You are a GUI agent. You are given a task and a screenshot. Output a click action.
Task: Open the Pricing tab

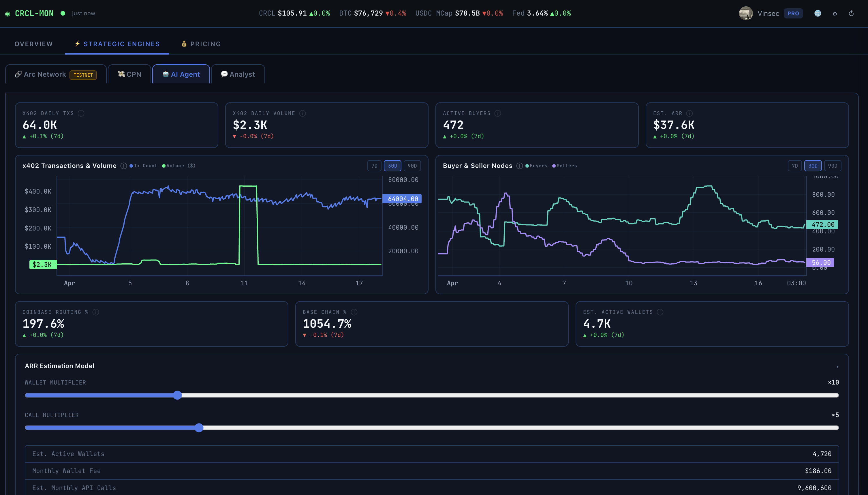click(201, 44)
